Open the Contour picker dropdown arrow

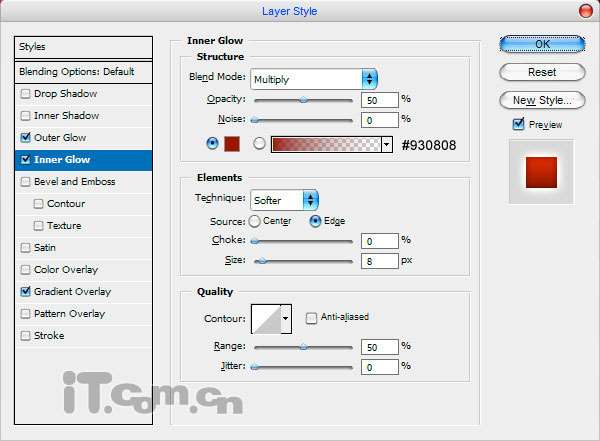pos(285,318)
